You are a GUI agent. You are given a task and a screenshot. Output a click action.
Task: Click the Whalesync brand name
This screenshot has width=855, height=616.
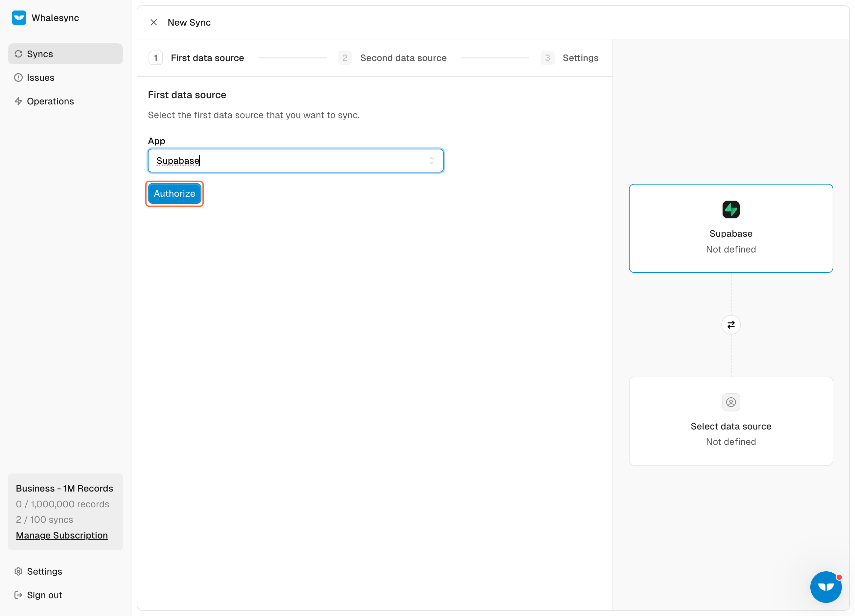(56, 18)
